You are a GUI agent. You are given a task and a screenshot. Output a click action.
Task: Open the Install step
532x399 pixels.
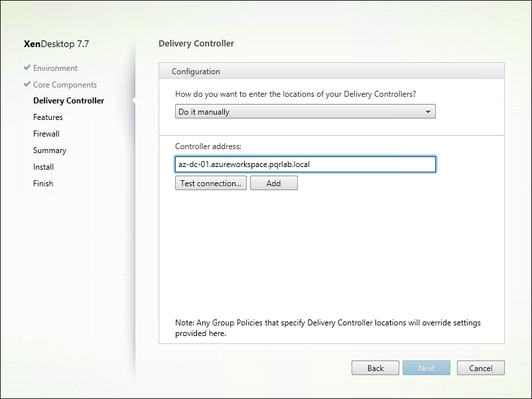coord(43,167)
